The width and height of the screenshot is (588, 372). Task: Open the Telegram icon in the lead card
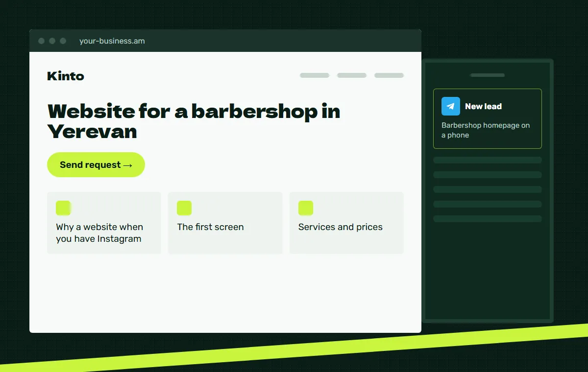[451, 106]
